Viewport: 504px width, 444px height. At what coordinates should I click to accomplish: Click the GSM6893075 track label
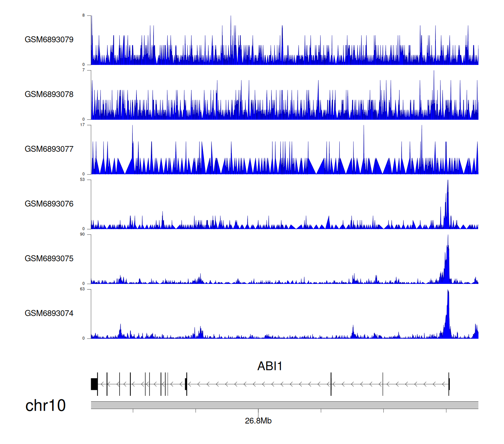click(49, 259)
